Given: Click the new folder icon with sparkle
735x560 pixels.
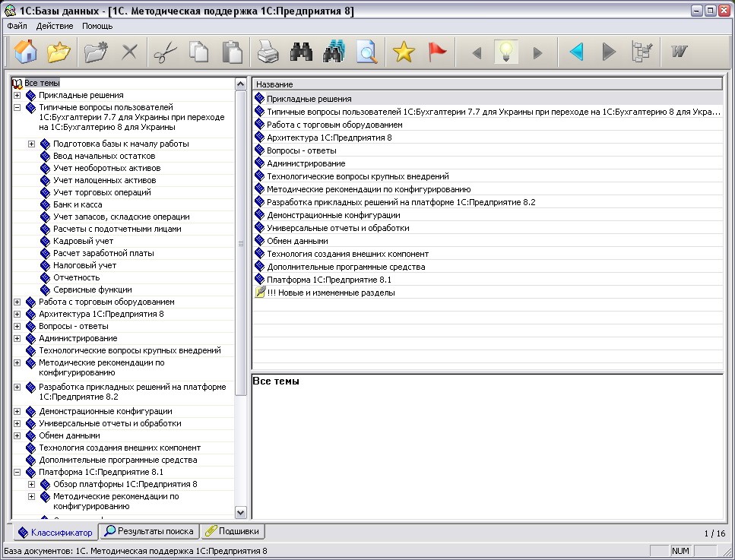Looking at the screenshot, I should (96, 52).
